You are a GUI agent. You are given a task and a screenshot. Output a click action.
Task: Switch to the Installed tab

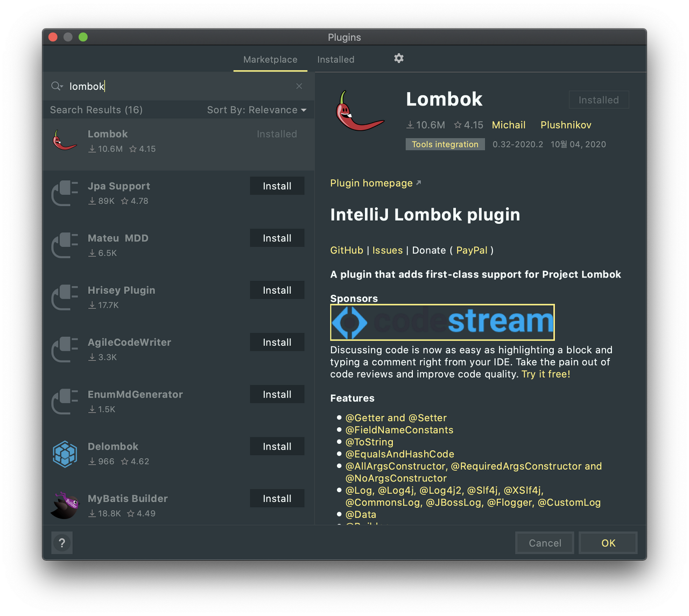336,59
